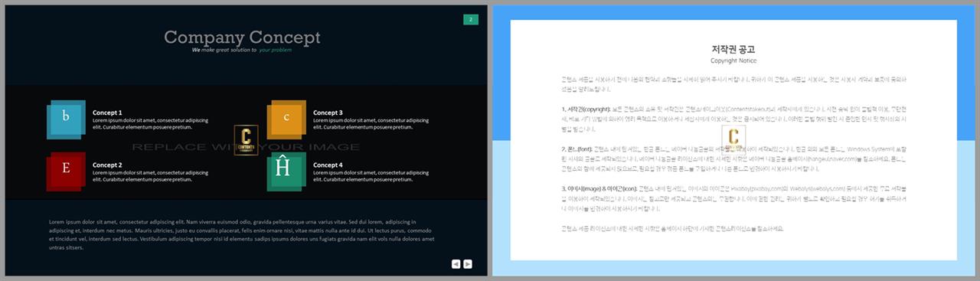Viewport: 980px width, 281px height.
Task: Select the 'Concept 3' heading
Action: (x=328, y=113)
